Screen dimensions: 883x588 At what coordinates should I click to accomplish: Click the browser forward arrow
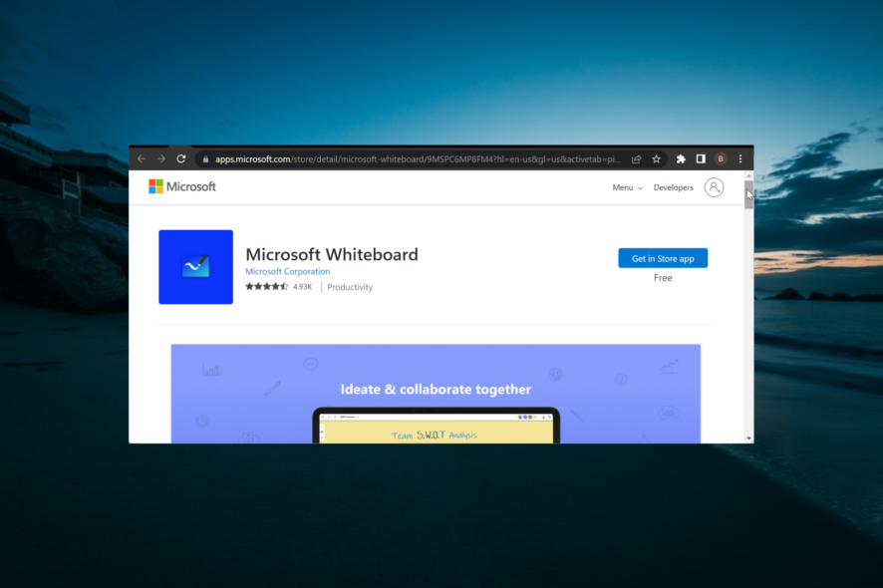(x=161, y=159)
